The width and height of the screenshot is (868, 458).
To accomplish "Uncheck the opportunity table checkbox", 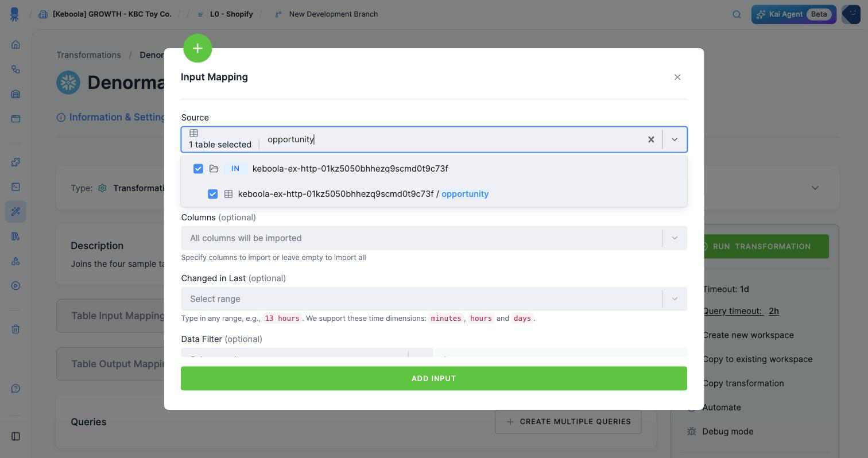I will (x=212, y=194).
